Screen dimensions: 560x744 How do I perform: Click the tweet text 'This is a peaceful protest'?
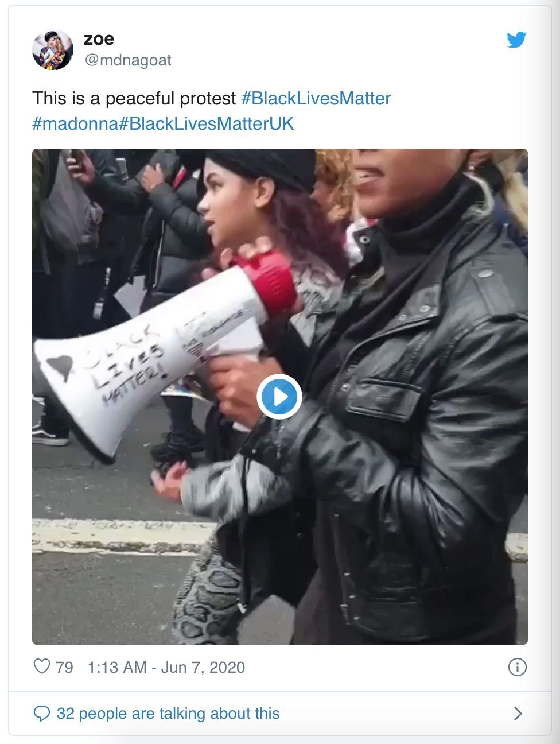tap(134, 99)
